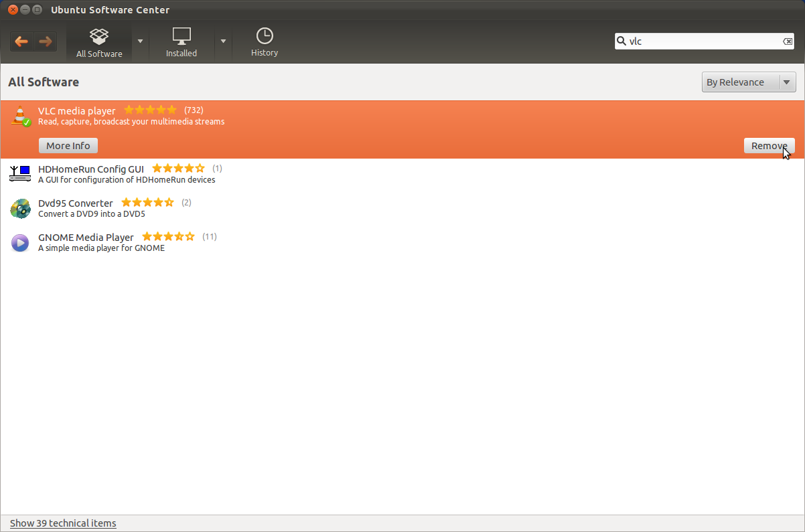Click More Info for VLC media player
This screenshot has width=805, height=532.
click(x=68, y=146)
